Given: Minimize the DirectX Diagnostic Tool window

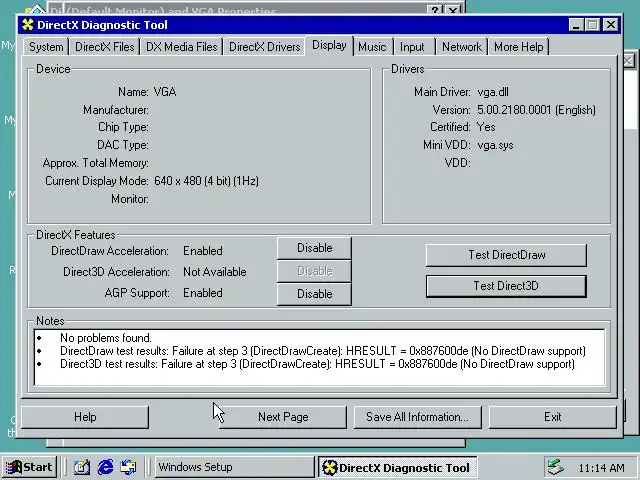Looking at the screenshot, I should point(576,25).
